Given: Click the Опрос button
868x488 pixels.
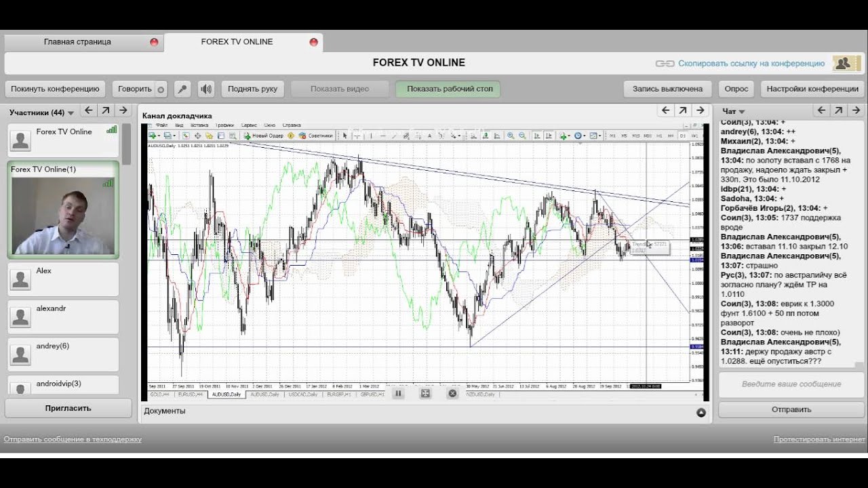Looking at the screenshot, I should (x=736, y=89).
